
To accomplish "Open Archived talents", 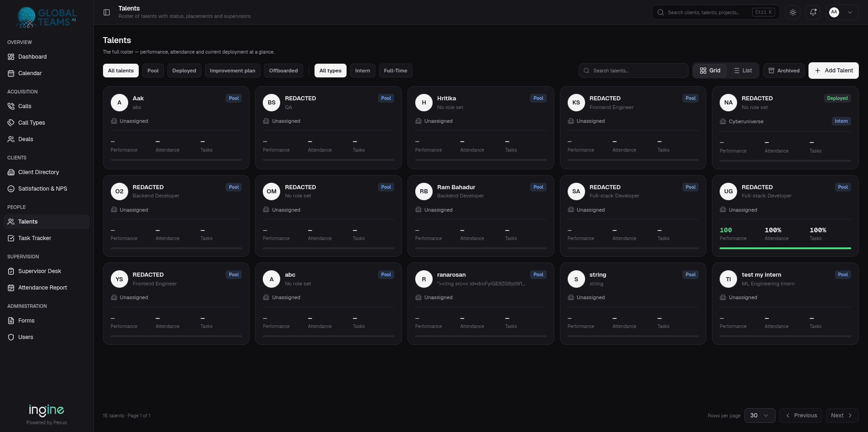I will tap(784, 71).
